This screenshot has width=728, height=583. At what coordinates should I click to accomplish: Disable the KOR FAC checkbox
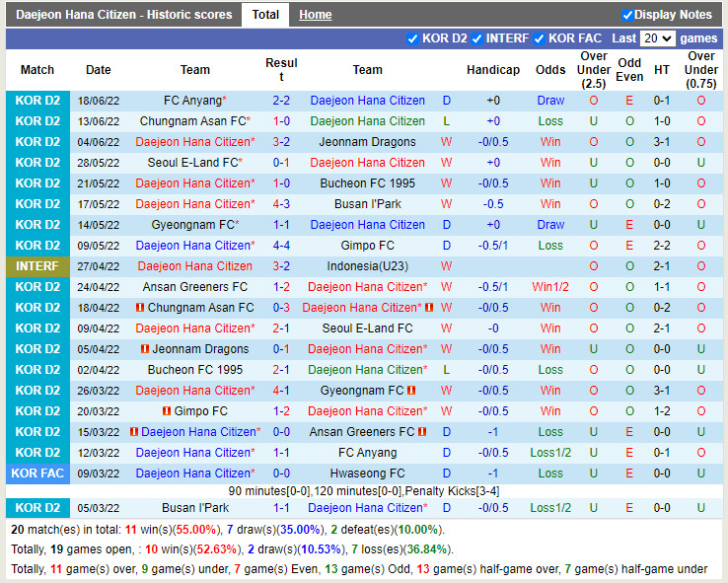click(539, 38)
